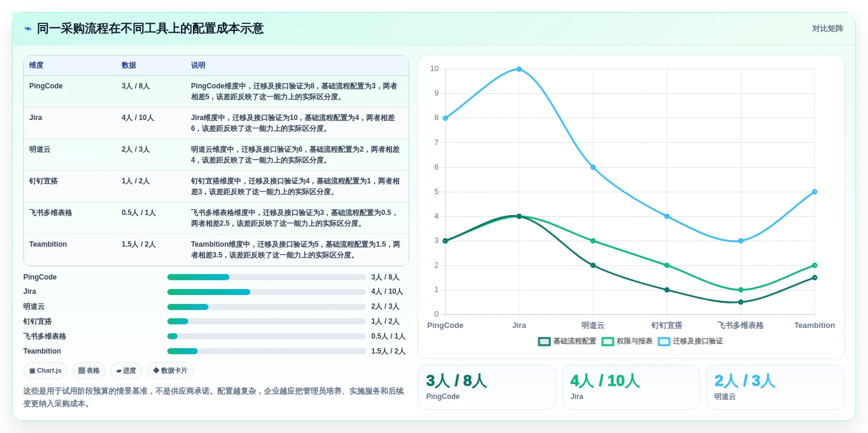Click the 对比矩阵 label
Screen dimensions: 868x433
coord(827,29)
